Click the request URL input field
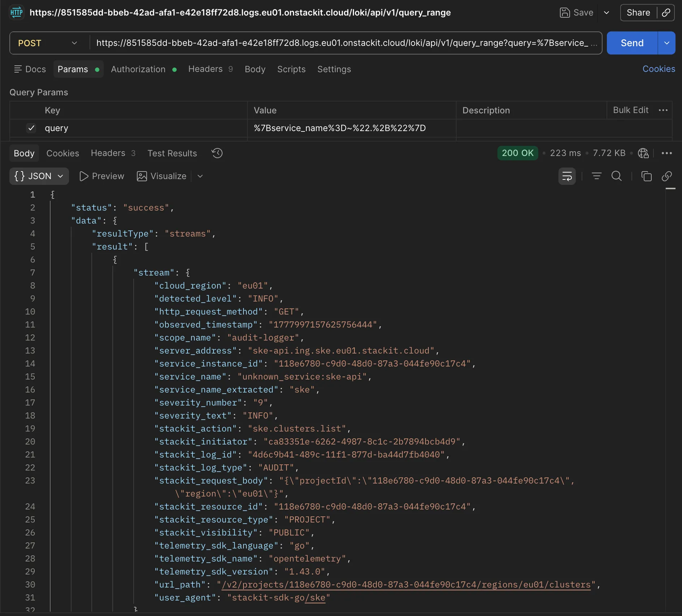 click(x=345, y=43)
